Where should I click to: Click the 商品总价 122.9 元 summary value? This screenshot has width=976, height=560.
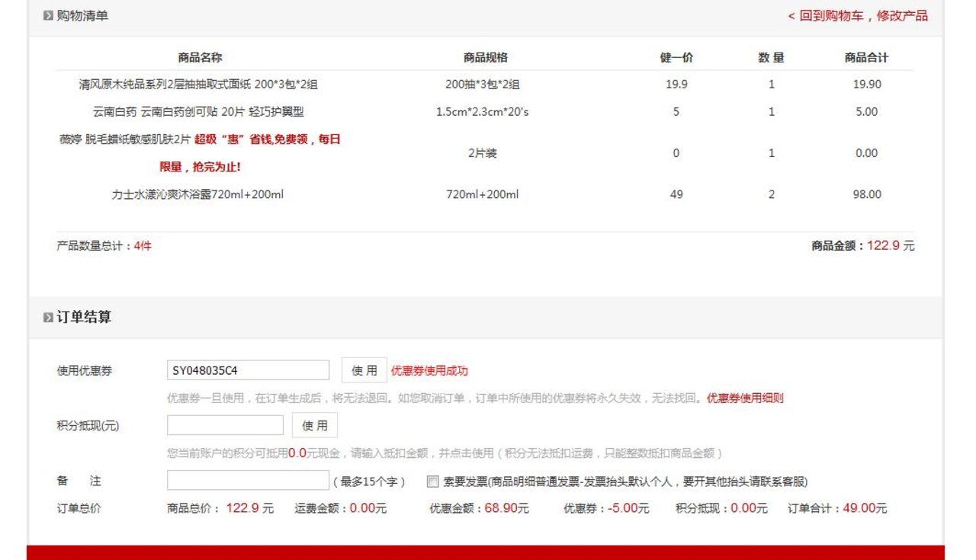(220, 508)
